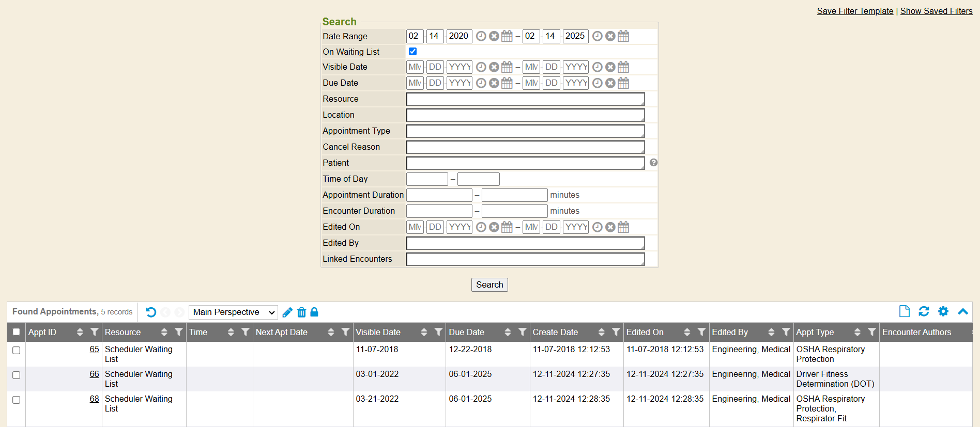Sort by Due Date column arrows
The image size is (980, 427).
508,332
